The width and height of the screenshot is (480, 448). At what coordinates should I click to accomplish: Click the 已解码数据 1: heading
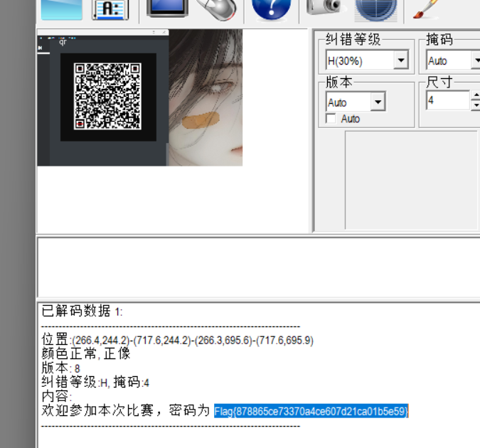(x=82, y=311)
